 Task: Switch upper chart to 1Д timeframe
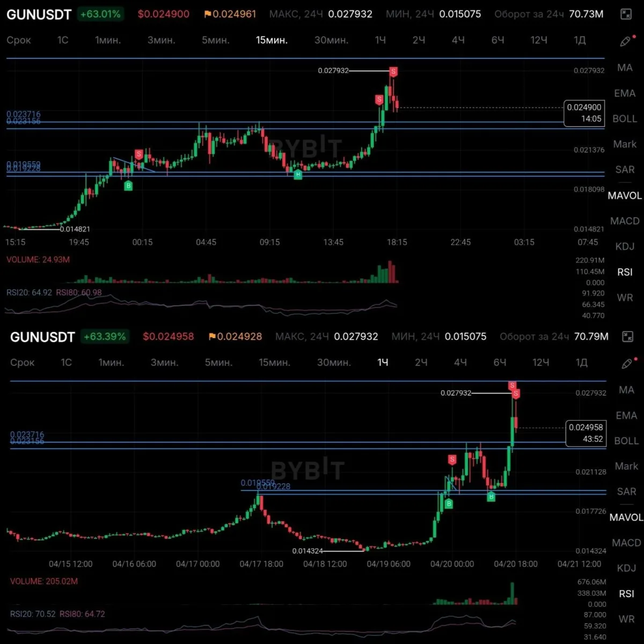pos(580,40)
